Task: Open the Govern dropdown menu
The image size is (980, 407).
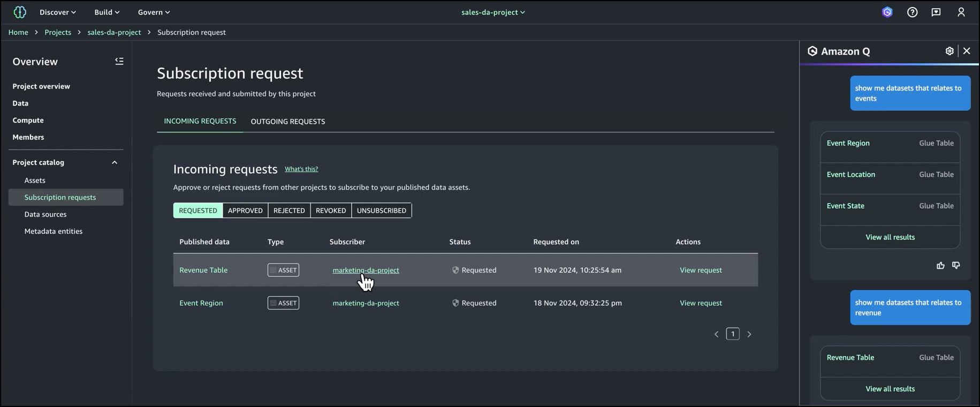Action: click(154, 12)
